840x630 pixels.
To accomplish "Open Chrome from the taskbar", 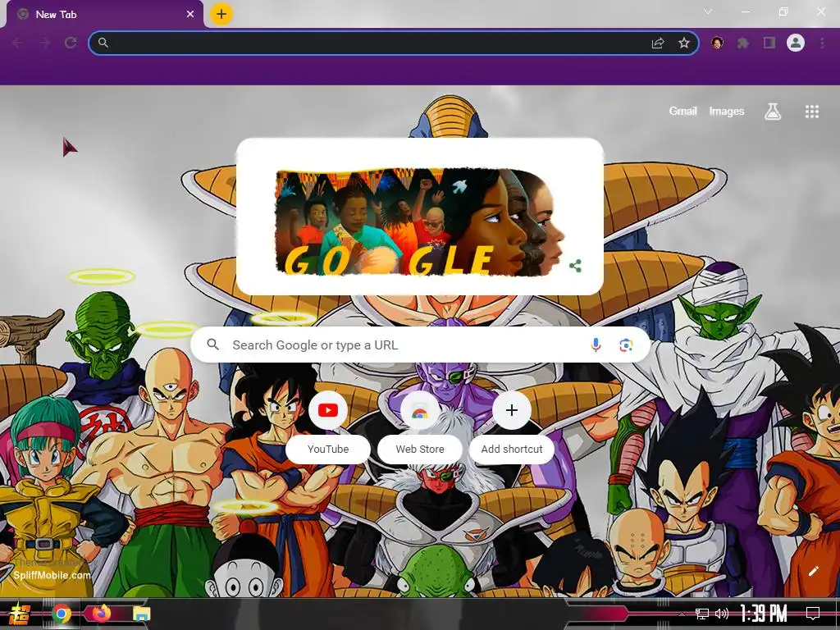I will [x=62, y=614].
